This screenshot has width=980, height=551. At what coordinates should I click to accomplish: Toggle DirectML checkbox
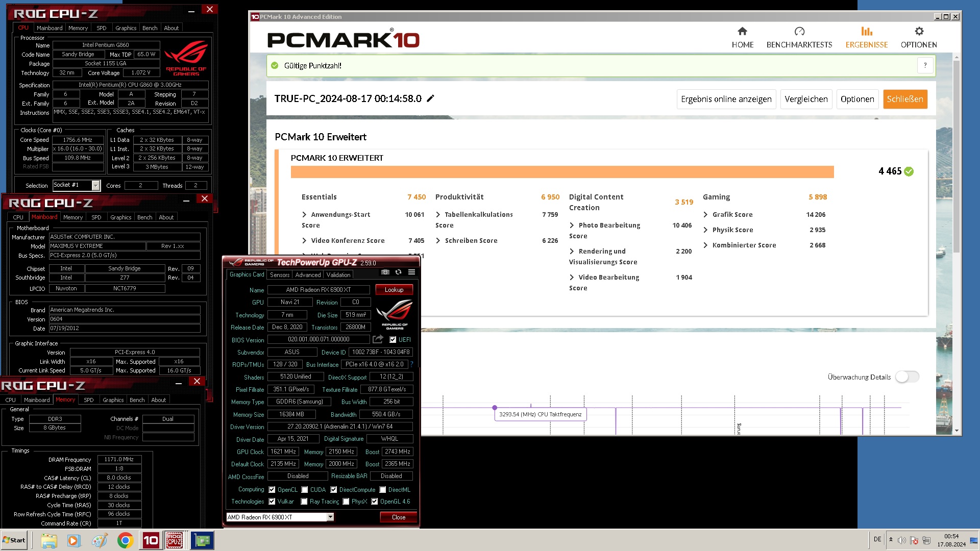click(383, 490)
